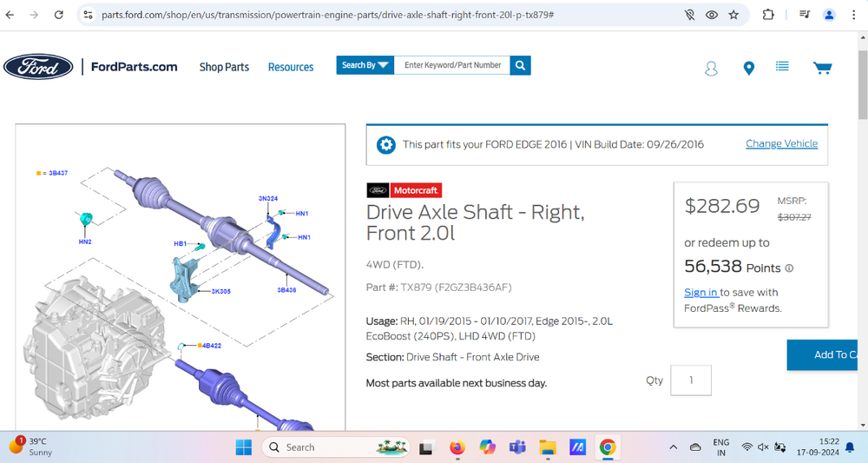Click the 3B437 legend label
Viewport: 868px width, 463px height.
pyautogui.click(x=58, y=174)
